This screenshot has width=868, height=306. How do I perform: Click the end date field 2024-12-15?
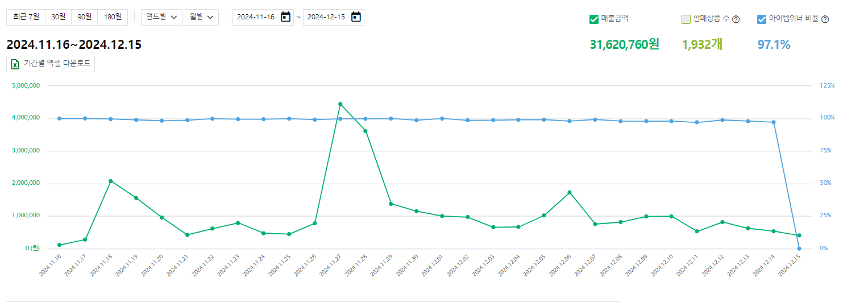[x=326, y=17]
